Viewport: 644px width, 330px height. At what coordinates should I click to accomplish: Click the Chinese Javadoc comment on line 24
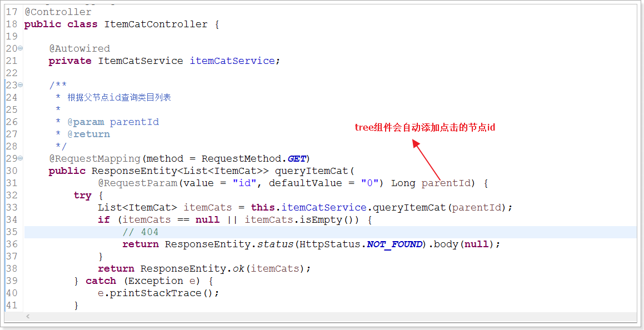click(119, 97)
